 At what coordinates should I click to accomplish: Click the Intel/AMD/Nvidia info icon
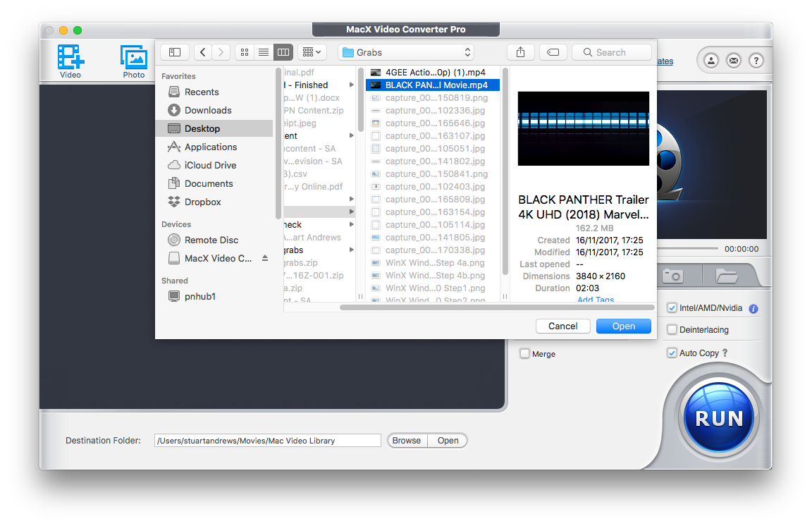(x=753, y=308)
